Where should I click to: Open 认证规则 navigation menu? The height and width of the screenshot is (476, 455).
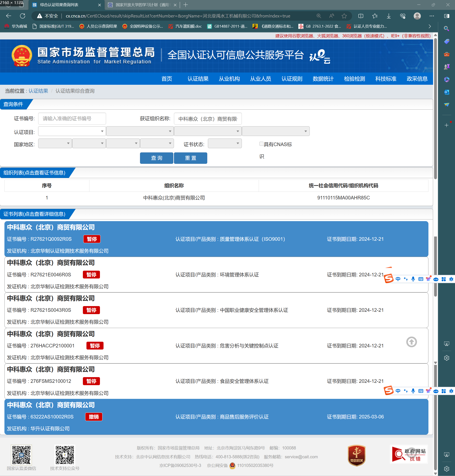[x=292, y=79]
